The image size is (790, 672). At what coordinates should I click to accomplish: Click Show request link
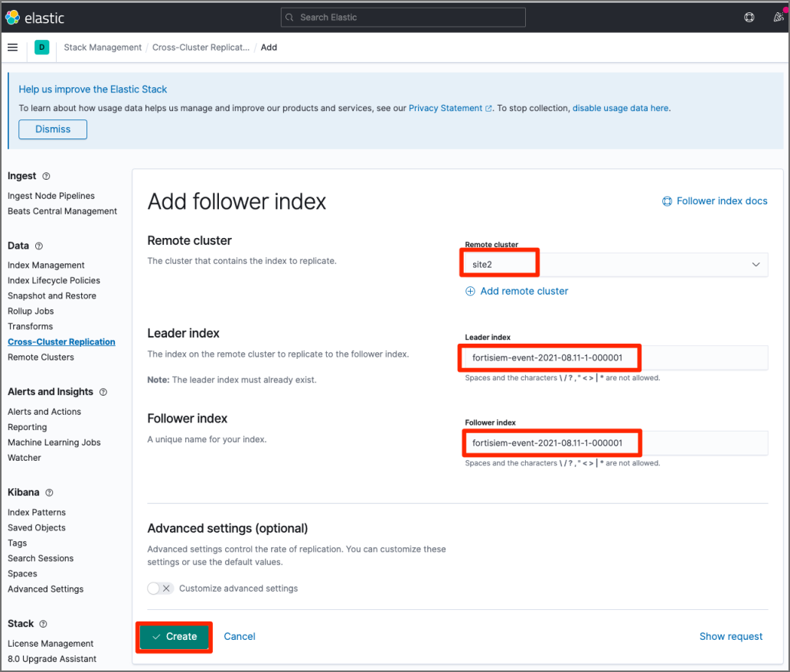point(730,637)
